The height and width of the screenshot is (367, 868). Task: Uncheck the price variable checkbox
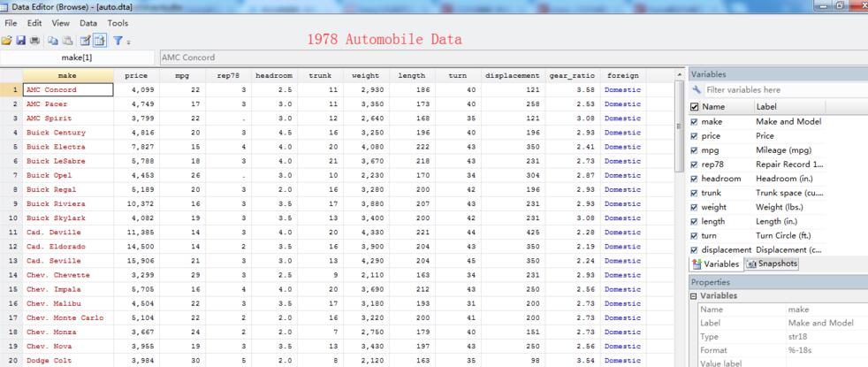coord(694,135)
